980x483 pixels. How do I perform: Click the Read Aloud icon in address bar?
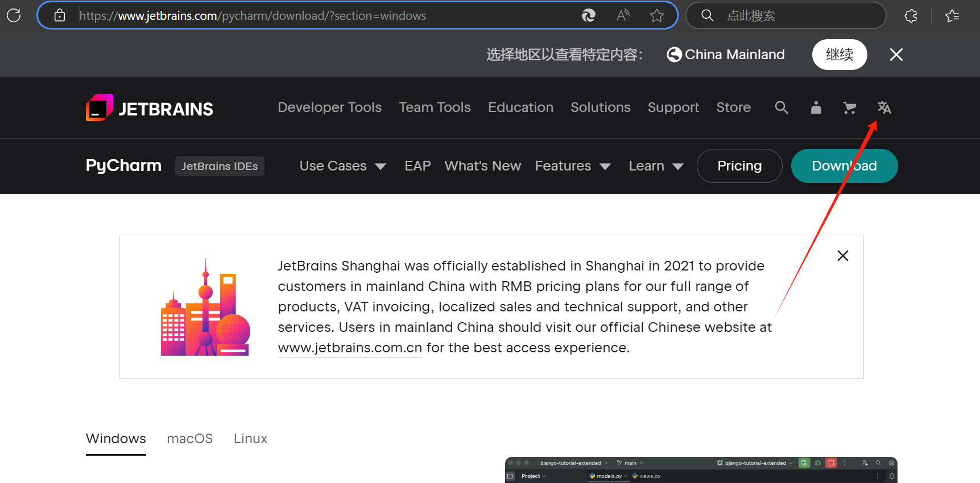[623, 15]
